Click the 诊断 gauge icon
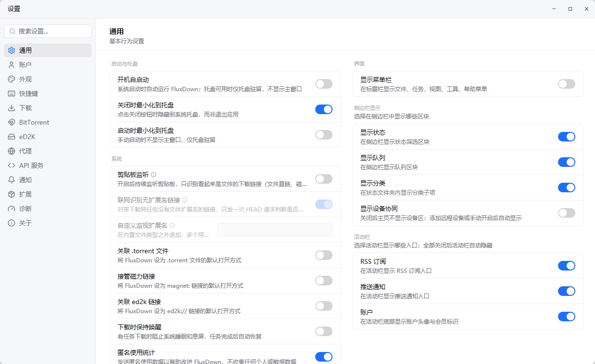Screen dimensions: 595x364 click(x=12, y=209)
